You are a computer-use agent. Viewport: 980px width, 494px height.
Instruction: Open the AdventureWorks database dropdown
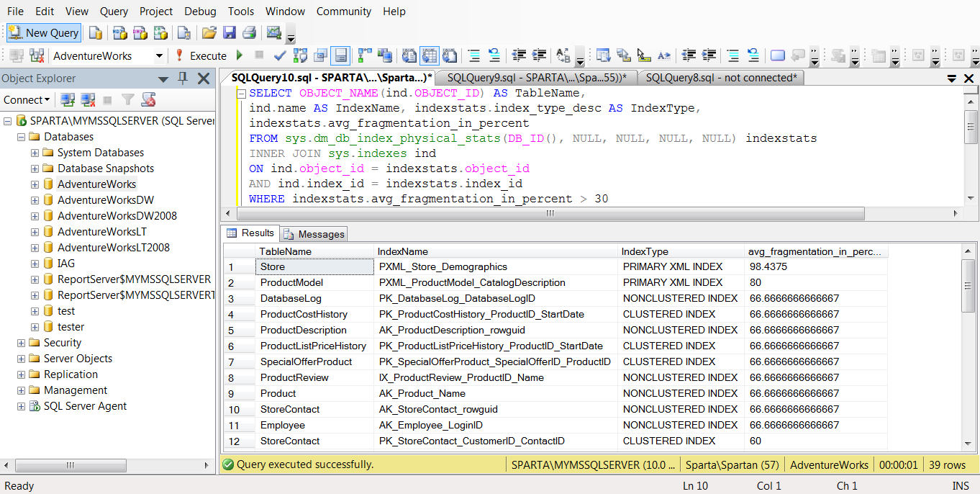pyautogui.click(x=159, y=55)
